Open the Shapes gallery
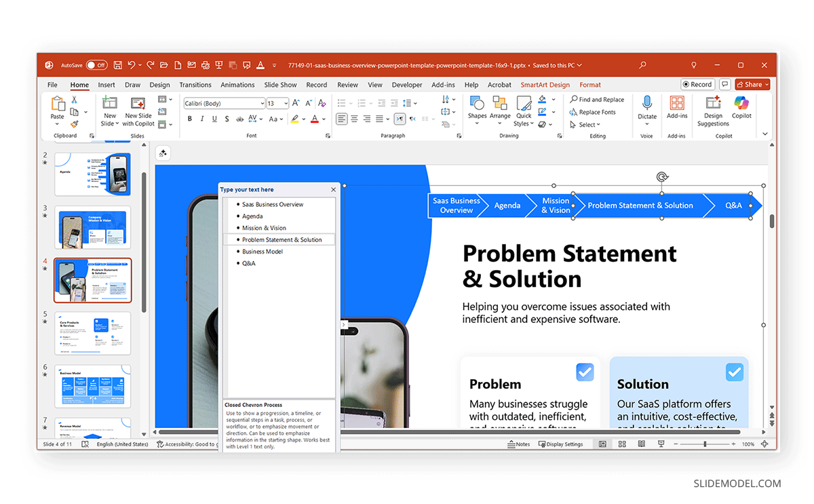The width and height of the screenshot is (814, 504). pos(477,111)
